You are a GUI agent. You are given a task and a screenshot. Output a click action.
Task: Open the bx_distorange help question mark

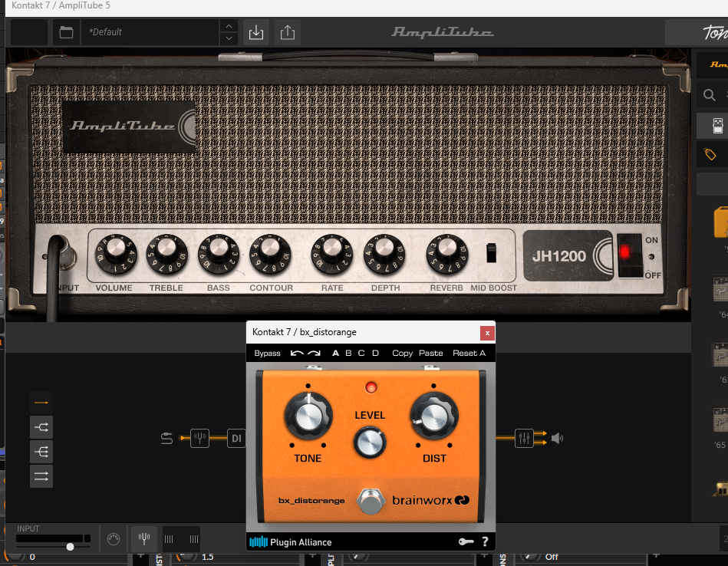coord(485,542)
